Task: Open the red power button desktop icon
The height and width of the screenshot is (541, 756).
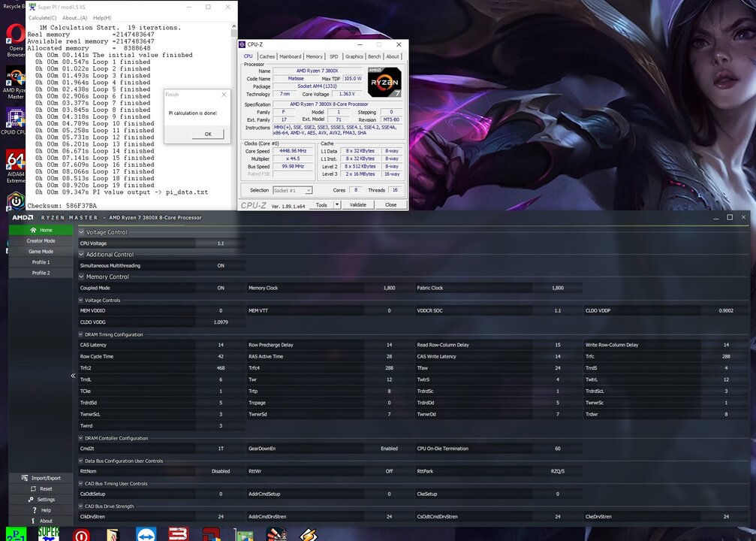Action: click(x=81, y=534)
